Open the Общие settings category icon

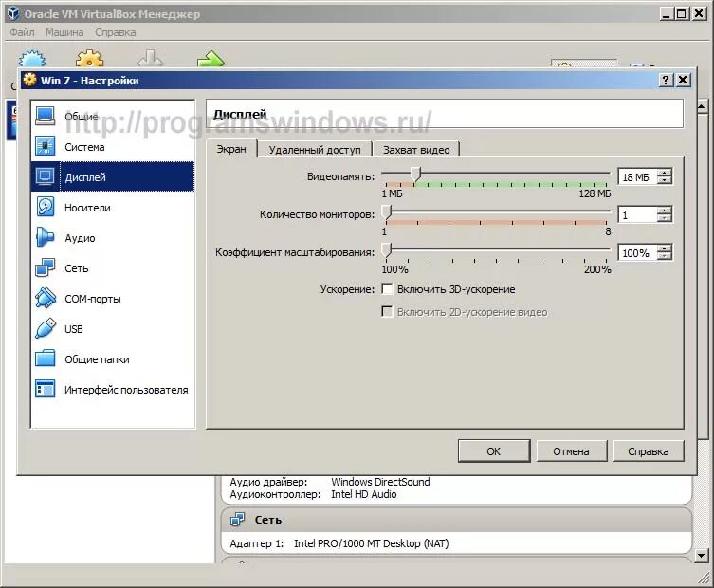click(46, 116)
